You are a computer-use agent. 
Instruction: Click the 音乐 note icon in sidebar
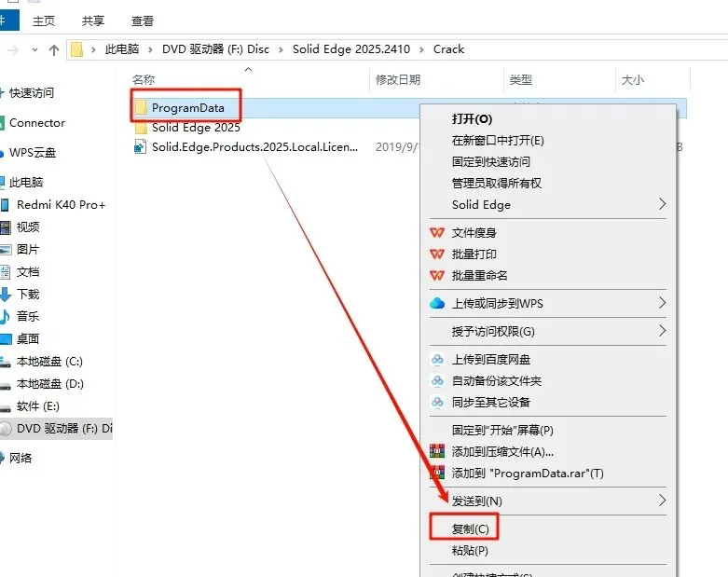tap(5, 317)
